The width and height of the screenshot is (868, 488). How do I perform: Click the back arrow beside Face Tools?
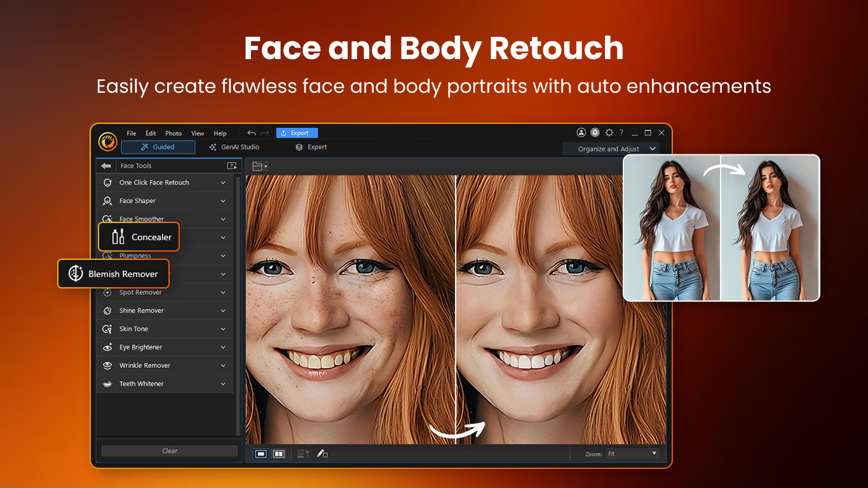pyautogui.click(x=105, y=166)
